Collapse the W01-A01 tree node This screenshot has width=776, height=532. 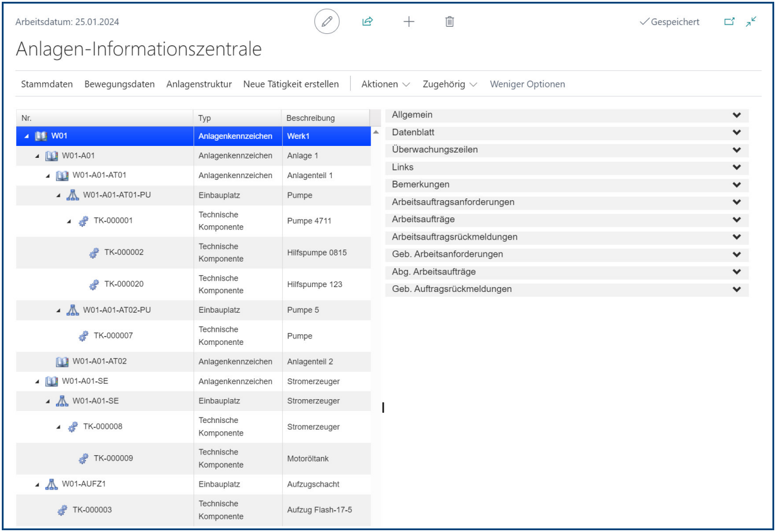click(38, 156)
